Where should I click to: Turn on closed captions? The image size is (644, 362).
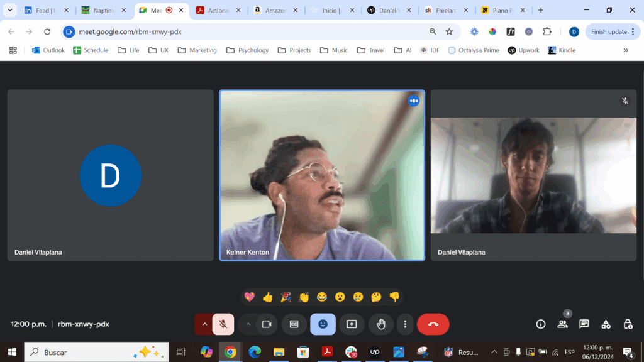tap(294, 324)
